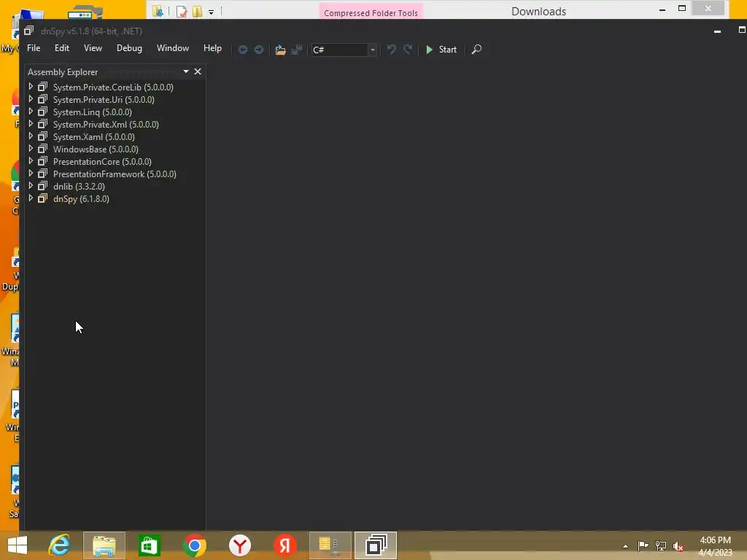Click assembly icon beside WindowsBase
747x560 pixels.
pos(42,149)
